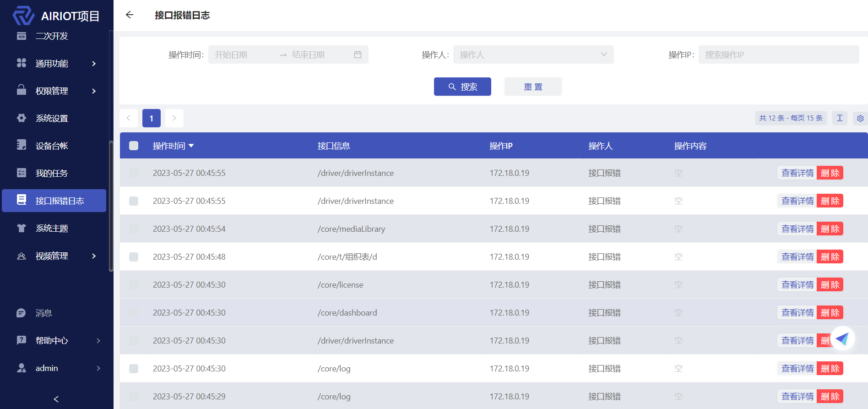This screenshot has width=868, height=409.
Task: Open the 消息 menu item
Action: (54, 313)
